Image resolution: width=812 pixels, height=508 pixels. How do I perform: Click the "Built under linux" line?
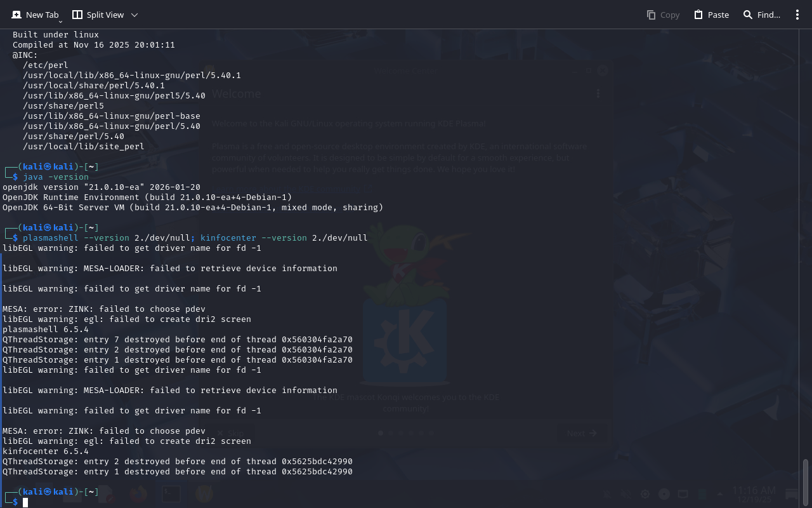56,35
